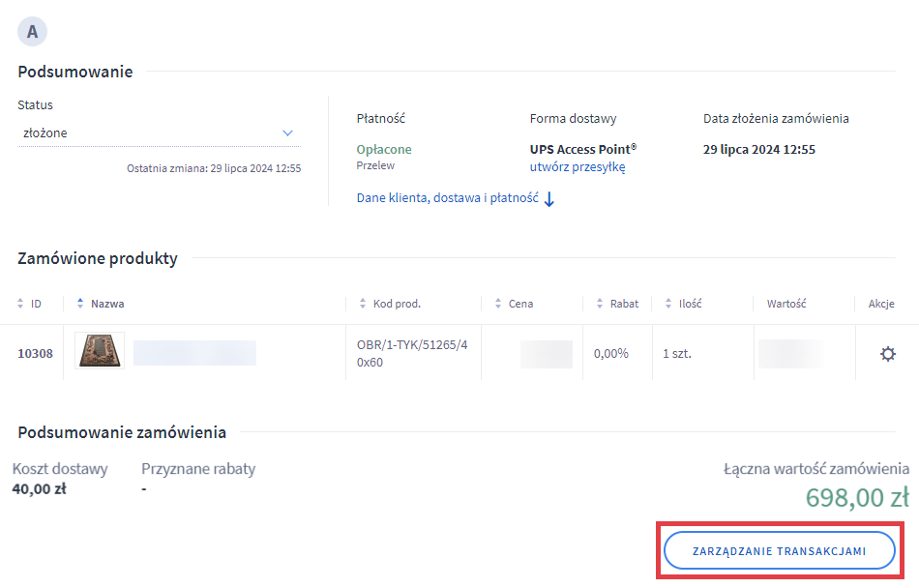The width and height of the screenshot is (919, 588).
Task: Sort products using the Nazwa sort arrows
Action: tap(80, 304)
